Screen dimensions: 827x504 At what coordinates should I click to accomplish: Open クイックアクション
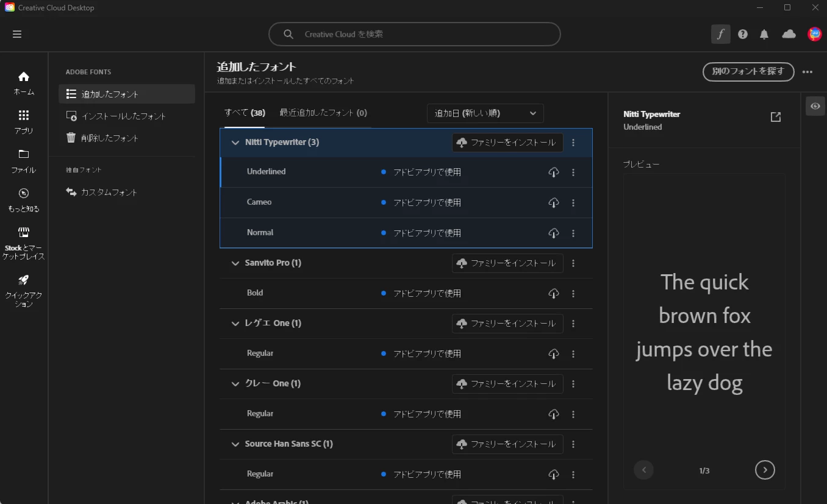point(24,291)
